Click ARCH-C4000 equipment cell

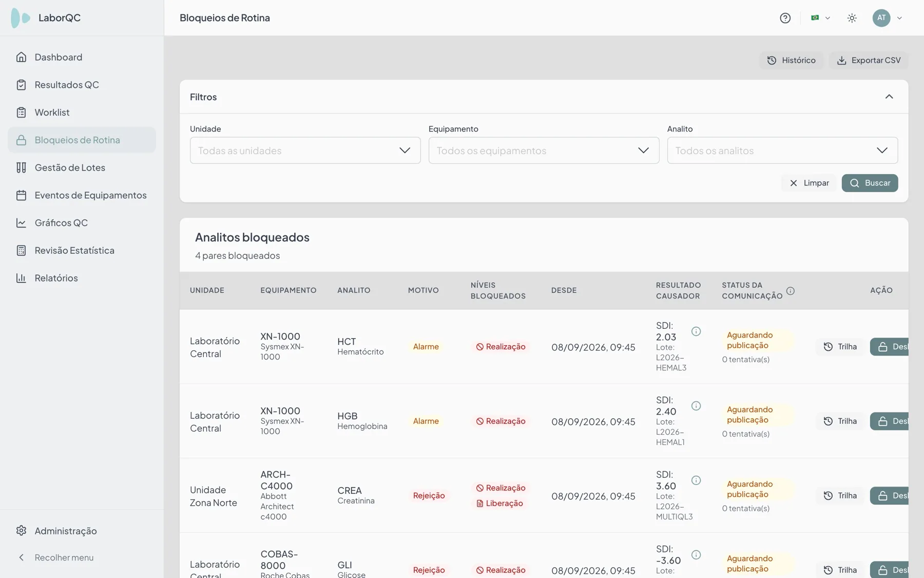coord(277,495)
